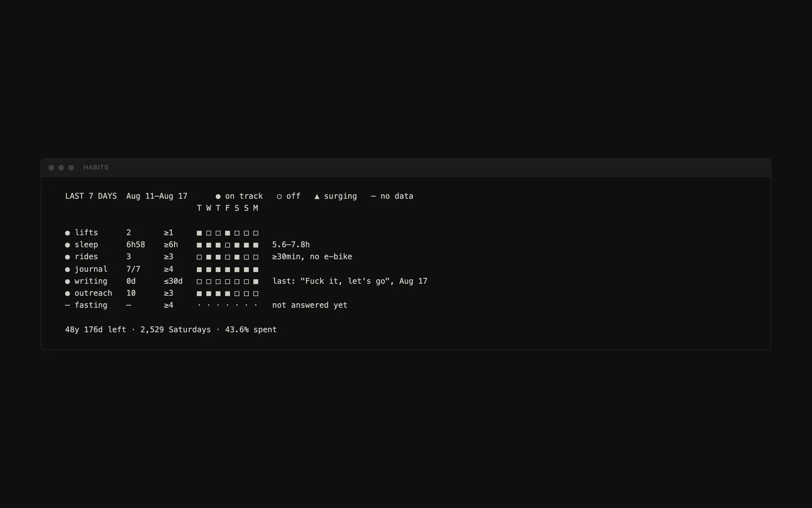Click the 'Aug 11–Aug 17' date range
The image size is (812, 508).
[x=157, y=196]
